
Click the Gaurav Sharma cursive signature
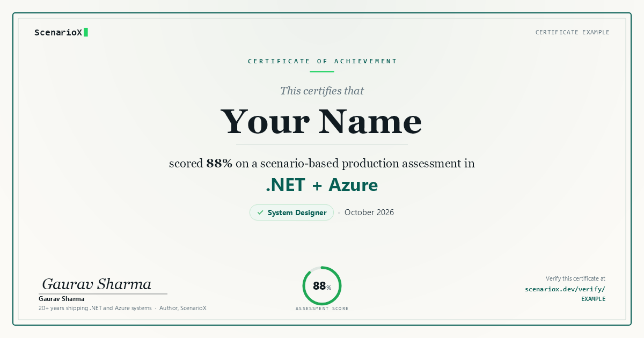coord(97,284)
